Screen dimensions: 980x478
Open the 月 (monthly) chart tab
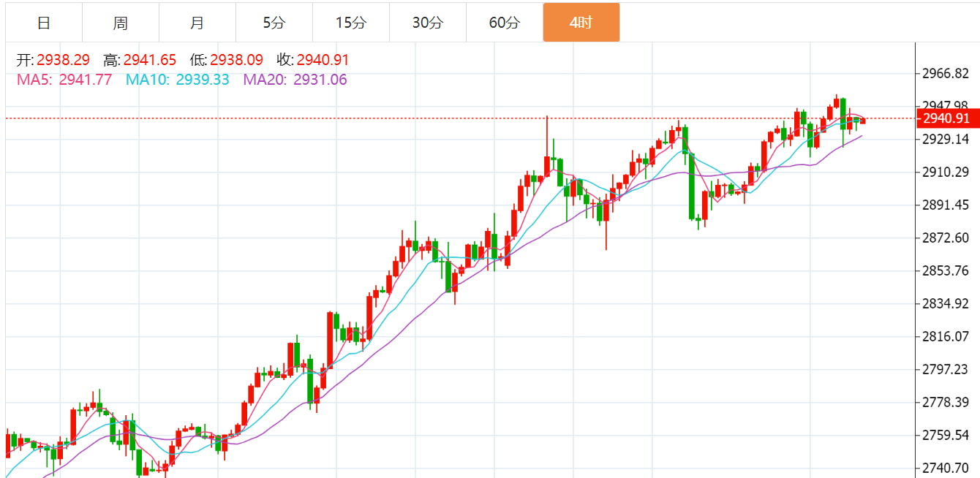(x=197, y=23)
